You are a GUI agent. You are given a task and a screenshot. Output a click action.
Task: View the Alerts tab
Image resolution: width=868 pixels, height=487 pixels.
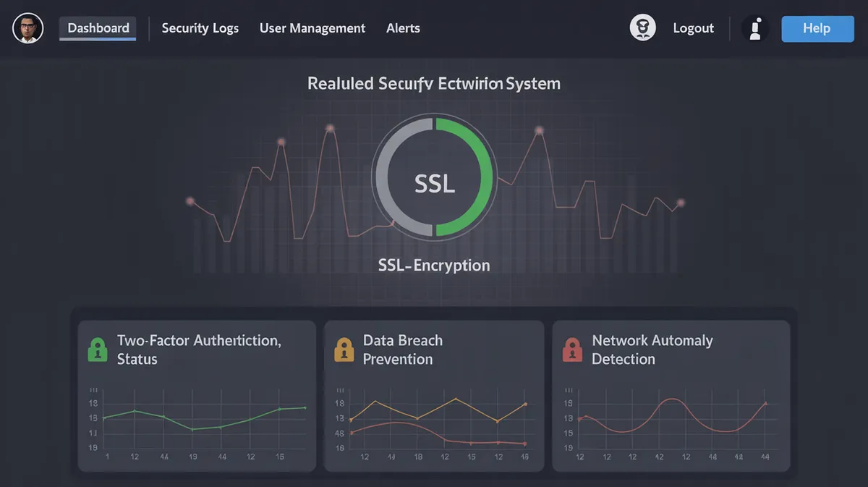point(403,28)
